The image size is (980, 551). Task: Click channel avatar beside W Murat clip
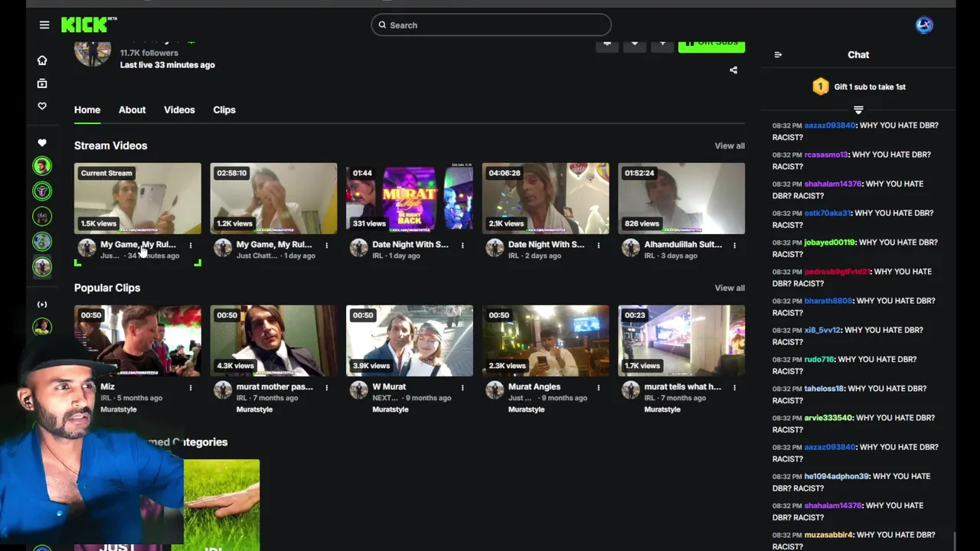tap(358, 390)
